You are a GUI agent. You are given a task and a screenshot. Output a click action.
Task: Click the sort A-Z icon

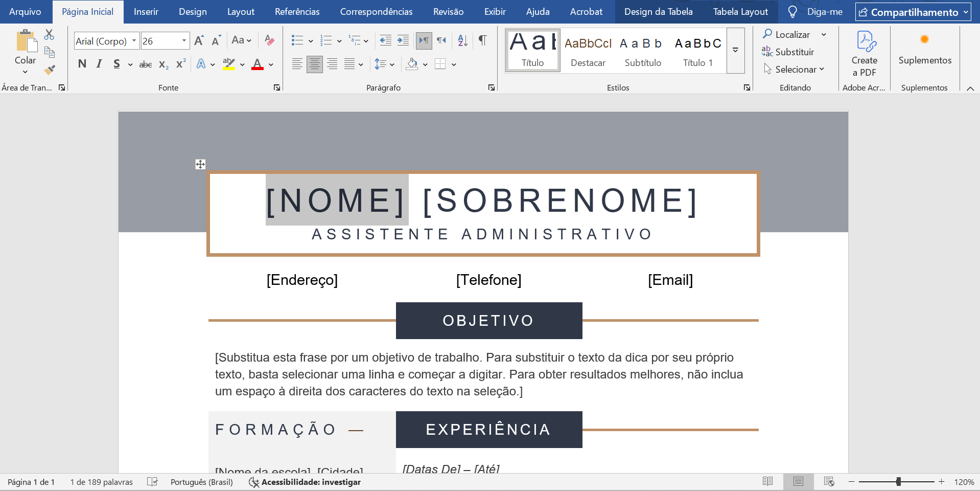(x=461, y=40)
